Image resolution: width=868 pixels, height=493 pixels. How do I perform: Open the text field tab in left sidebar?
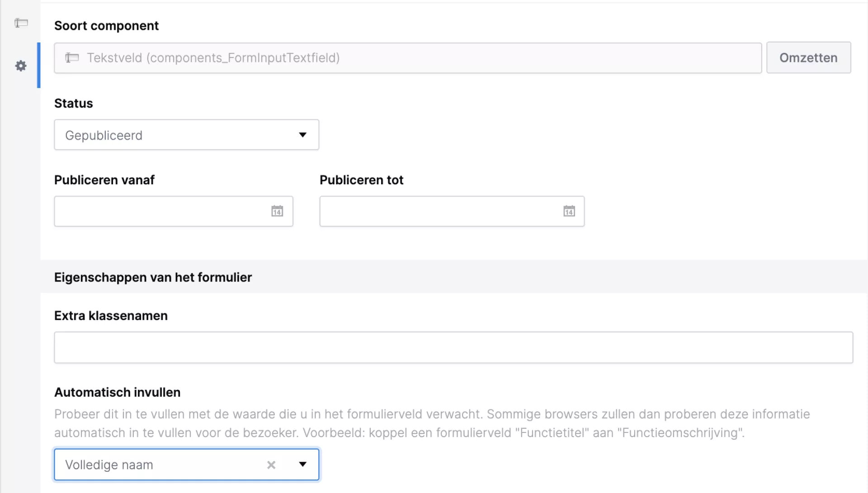point(21,23)
